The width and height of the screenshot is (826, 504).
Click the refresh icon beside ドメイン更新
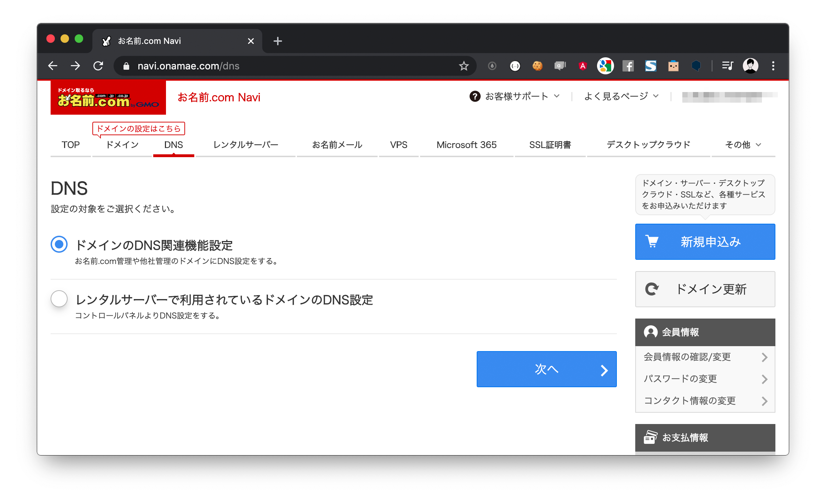(652, 289)
